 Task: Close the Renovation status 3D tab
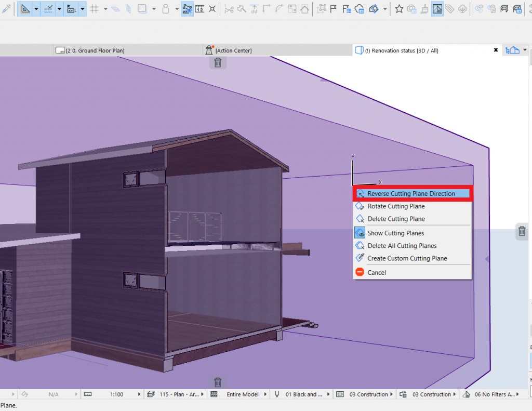pyautogui.click(x=496, y=50)
